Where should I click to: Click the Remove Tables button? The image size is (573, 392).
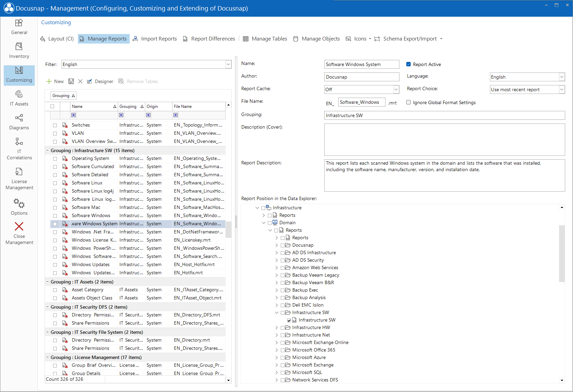(x=138, y=81)
